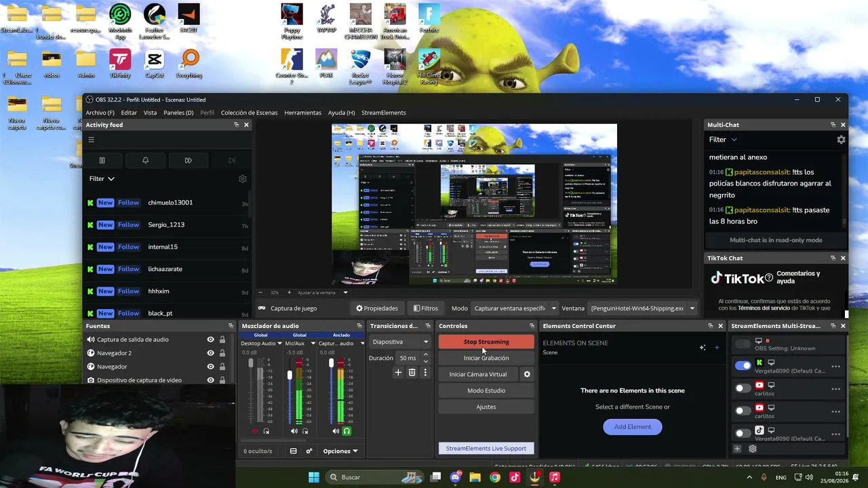Click the fast-forward icon in Activity feed
This screenshot has width=868, height=488.
click(188, 161)
